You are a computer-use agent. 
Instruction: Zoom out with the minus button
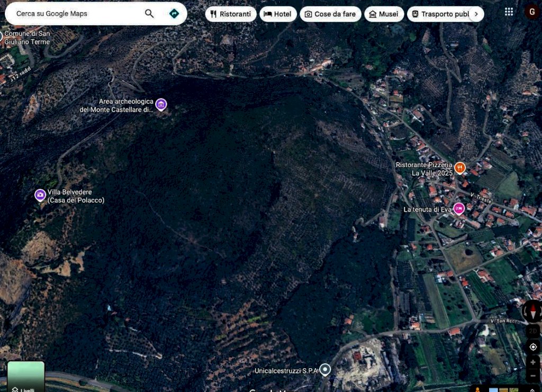point(533,377)
